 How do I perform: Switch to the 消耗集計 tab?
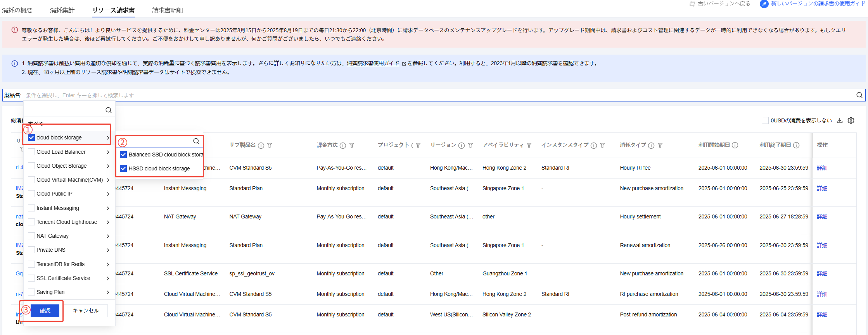(62, 10)
